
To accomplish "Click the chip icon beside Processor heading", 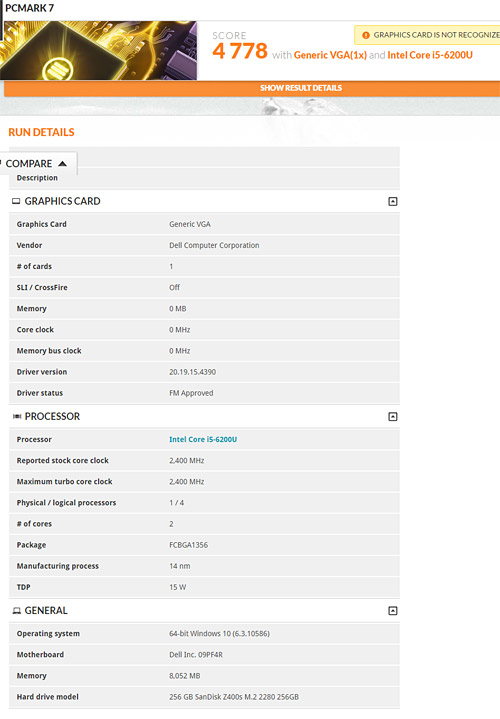I will click(17, 416).
